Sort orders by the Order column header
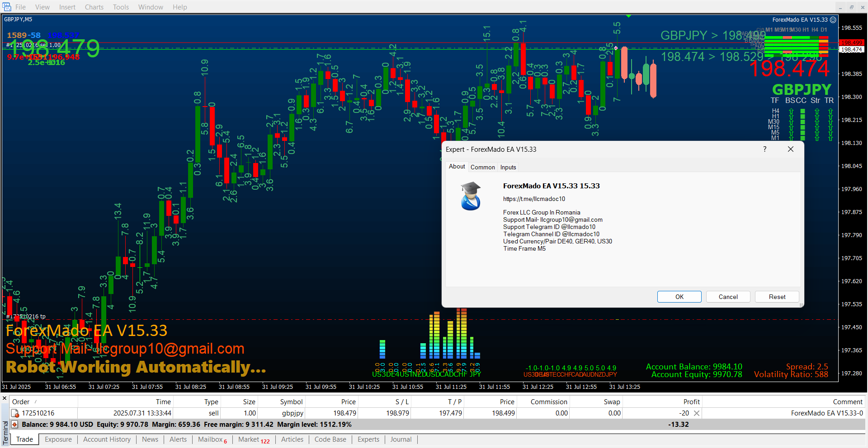Screen dimensions: 868x448 [21, 402]
